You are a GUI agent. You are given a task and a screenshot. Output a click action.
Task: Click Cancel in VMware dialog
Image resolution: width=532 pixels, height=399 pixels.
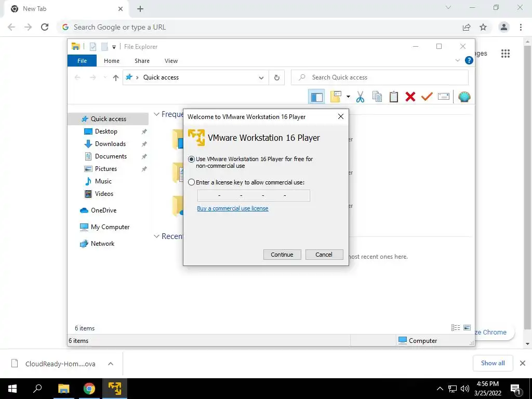pyautogui.click(x=324, y=255)
